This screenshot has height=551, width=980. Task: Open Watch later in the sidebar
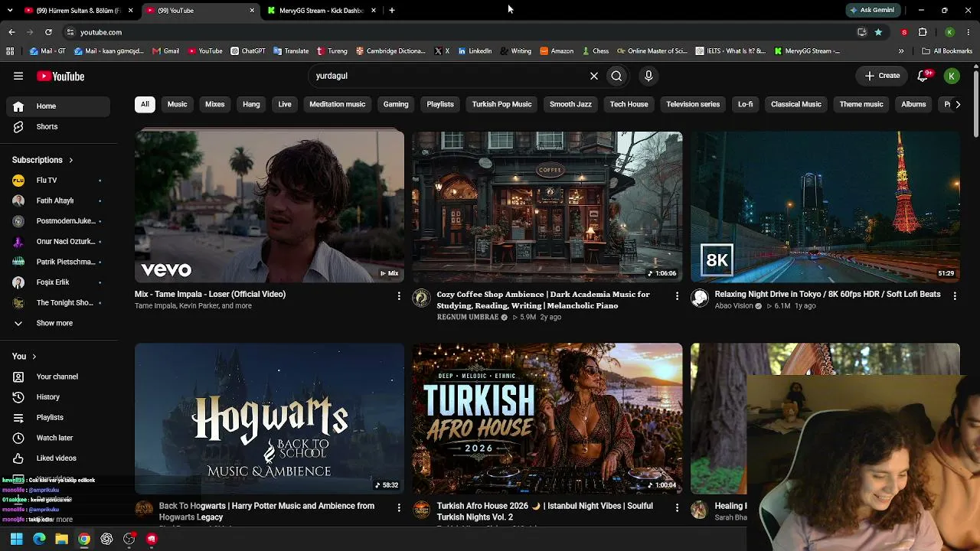[x=59, y=438]
